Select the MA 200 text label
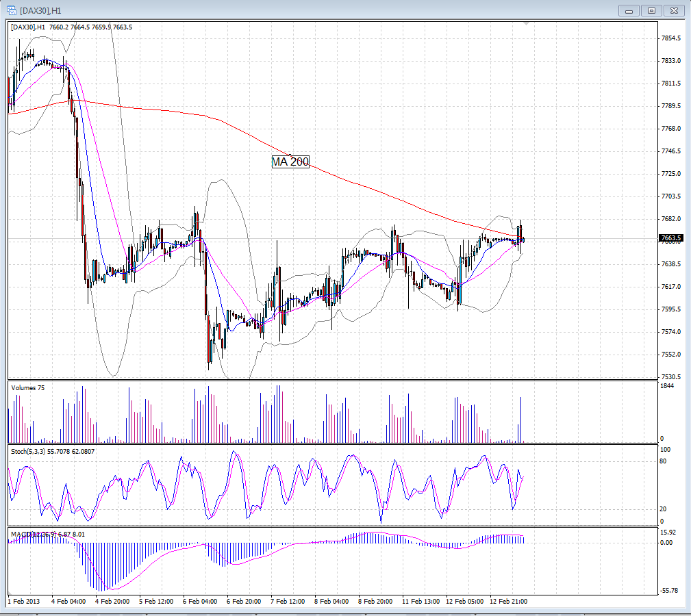 click(290, 162)
